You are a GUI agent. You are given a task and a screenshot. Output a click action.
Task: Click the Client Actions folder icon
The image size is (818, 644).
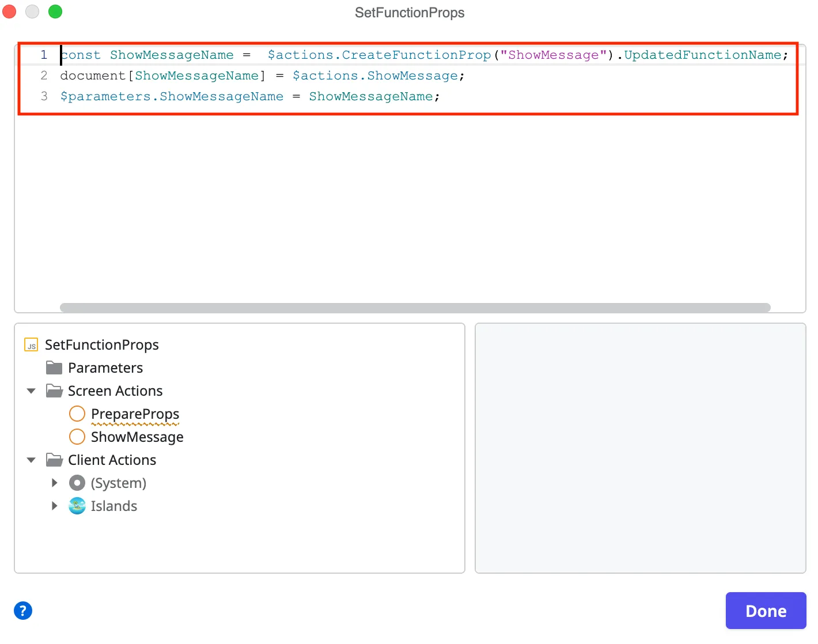click(x=54, y=460)
